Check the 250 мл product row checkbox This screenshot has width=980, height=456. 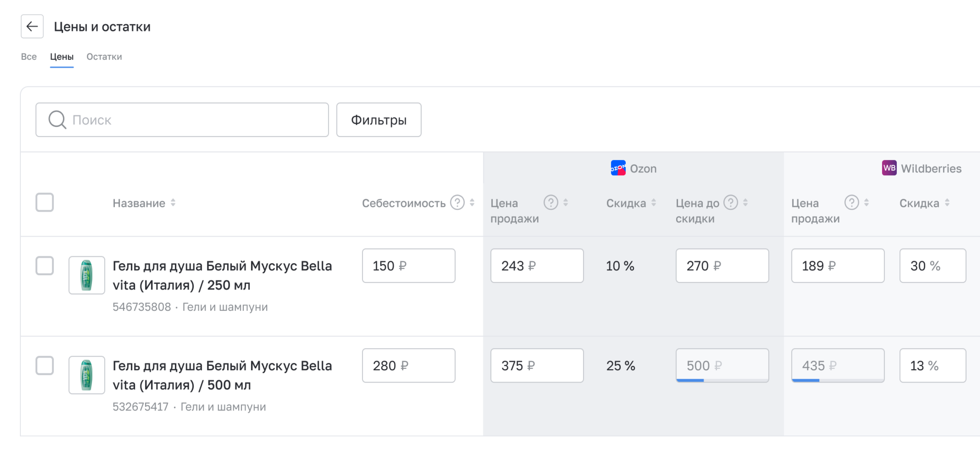44,265
